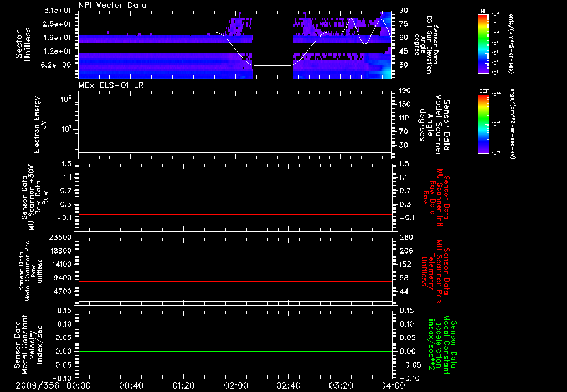Click the "02:40" time tick label

click(288, 385)
